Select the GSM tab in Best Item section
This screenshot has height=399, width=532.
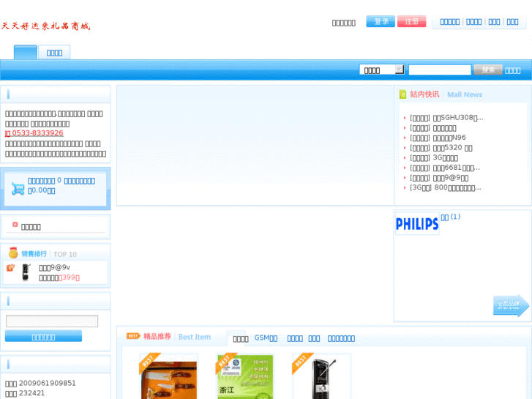(266, 338)
